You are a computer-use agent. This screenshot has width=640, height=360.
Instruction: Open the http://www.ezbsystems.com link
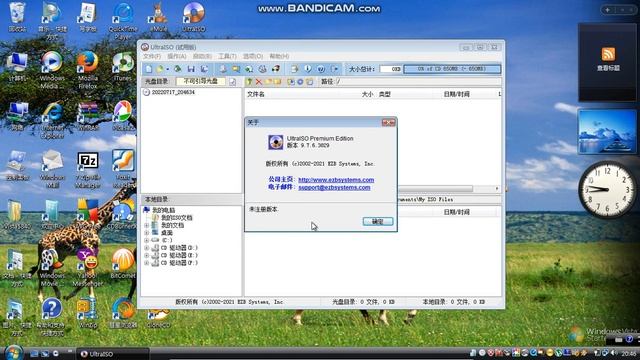336,180
